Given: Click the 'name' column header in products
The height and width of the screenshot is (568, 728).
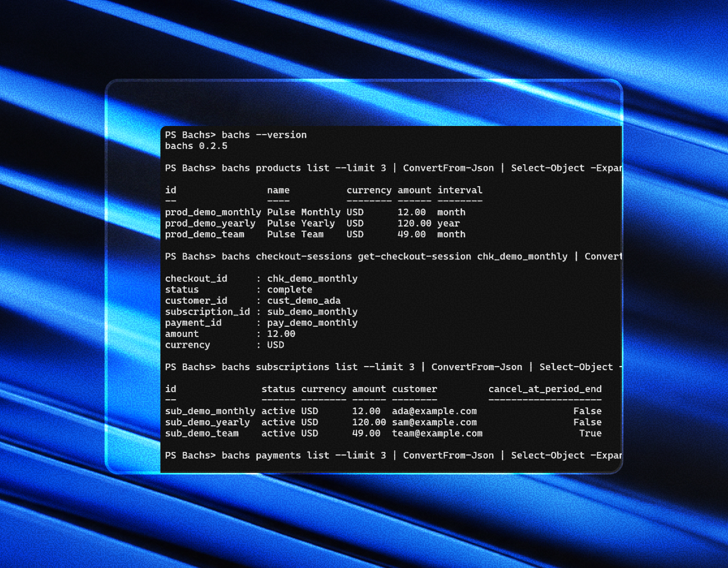Looking at the screenshot, I should click(278, 190).
